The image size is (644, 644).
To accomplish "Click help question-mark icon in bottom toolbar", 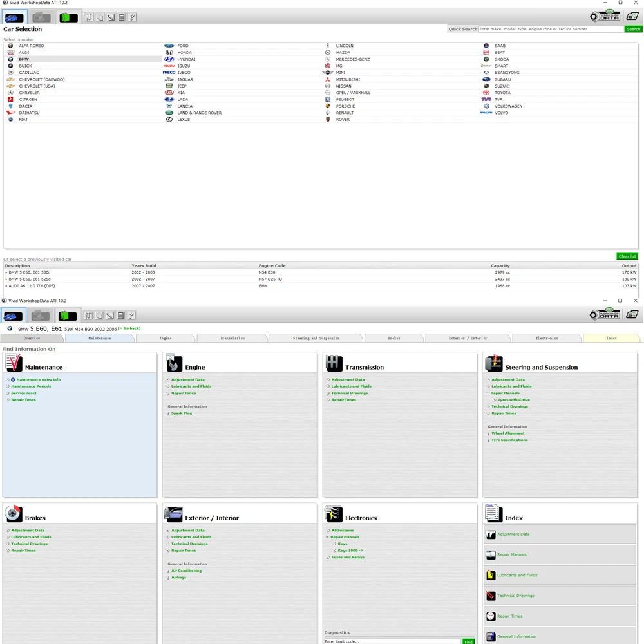I will tap(131, 316).
